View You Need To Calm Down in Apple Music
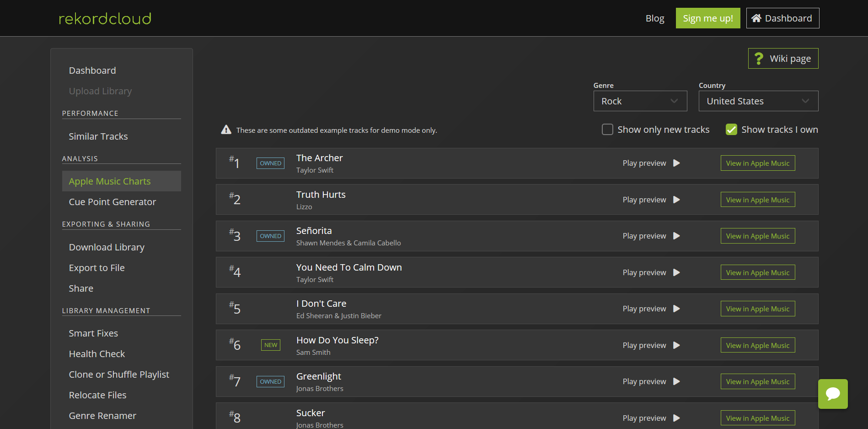 pyautogui.click(x=757, y=272)
